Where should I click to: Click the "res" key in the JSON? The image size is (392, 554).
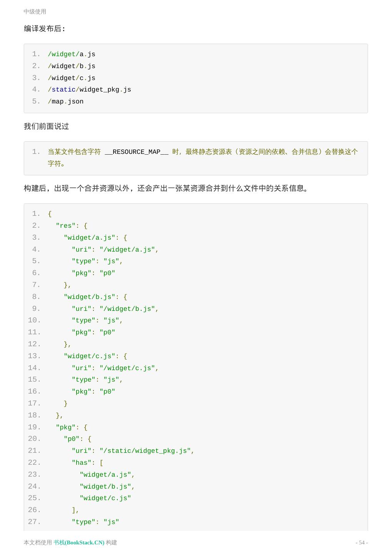click(66, 226)
